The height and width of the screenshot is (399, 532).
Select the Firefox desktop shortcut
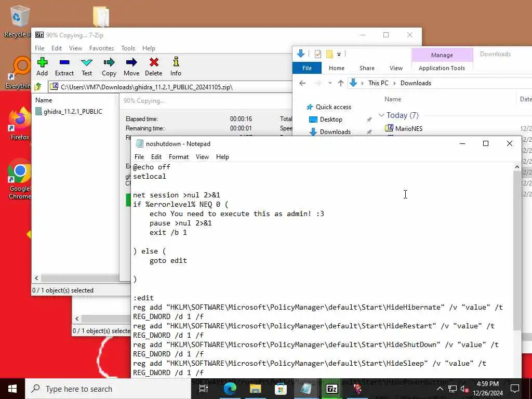[20, 124]
